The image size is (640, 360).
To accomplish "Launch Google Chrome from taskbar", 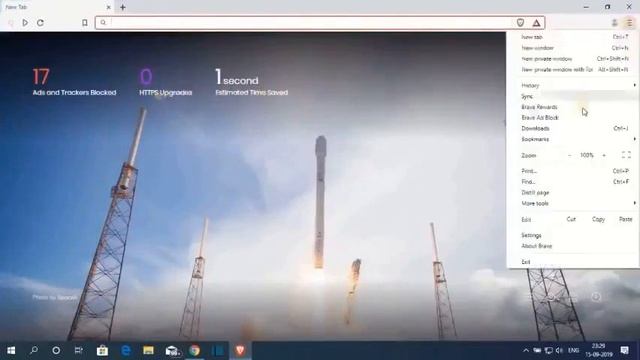I will [x=195, y=350].
